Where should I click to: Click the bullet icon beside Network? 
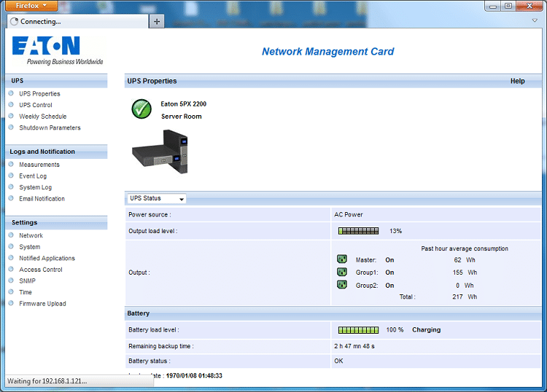point(11,235)
